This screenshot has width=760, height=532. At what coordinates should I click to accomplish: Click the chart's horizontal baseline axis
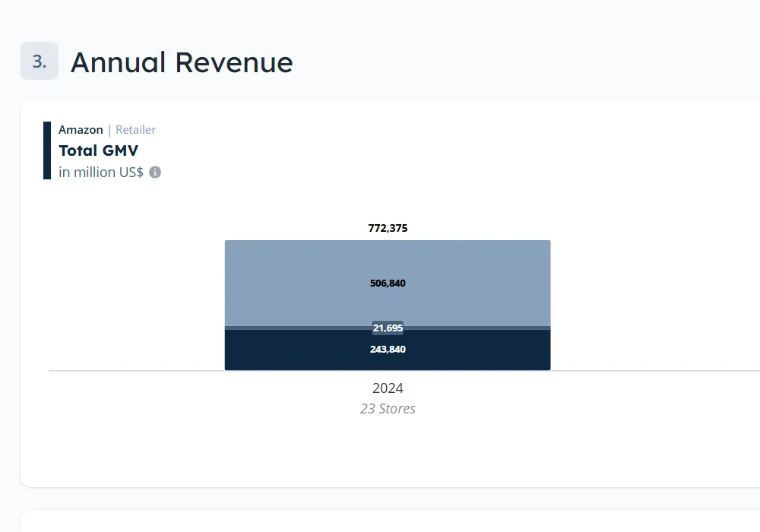coord(137,371)
